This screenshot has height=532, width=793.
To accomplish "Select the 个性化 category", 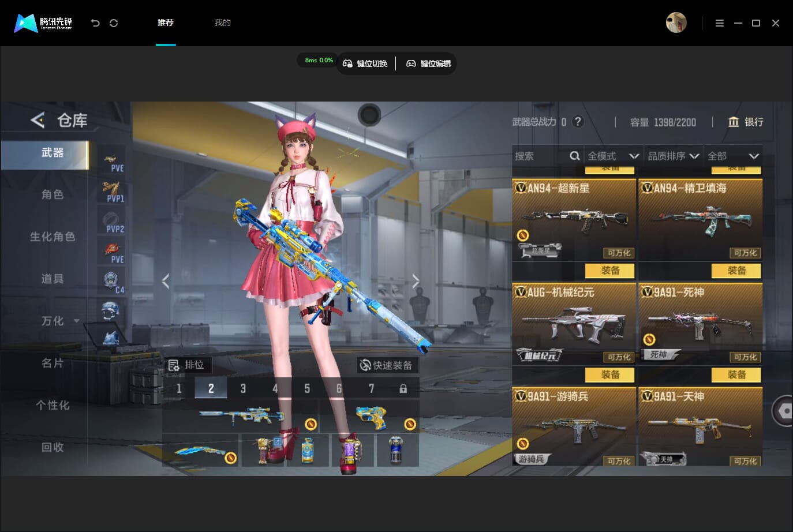I will 53,405.
